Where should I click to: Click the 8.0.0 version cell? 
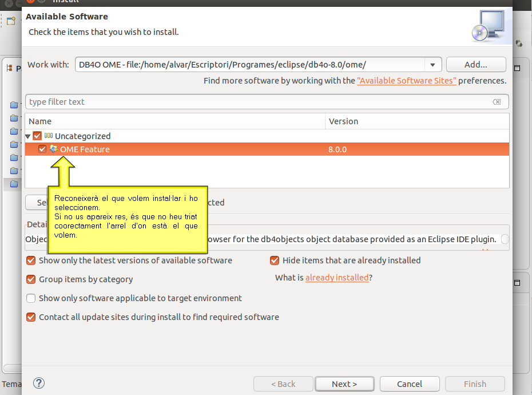click(x=338, y=149)
